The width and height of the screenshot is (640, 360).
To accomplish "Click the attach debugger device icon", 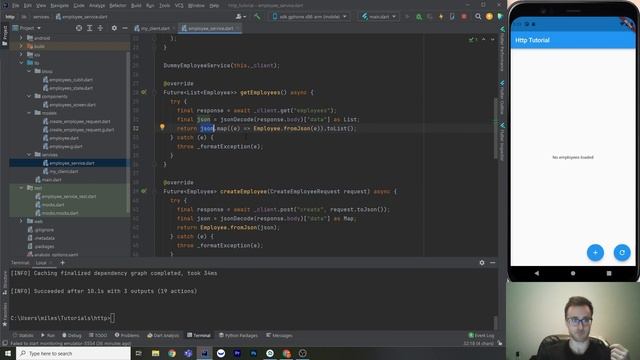I will (x=452, y=17).
